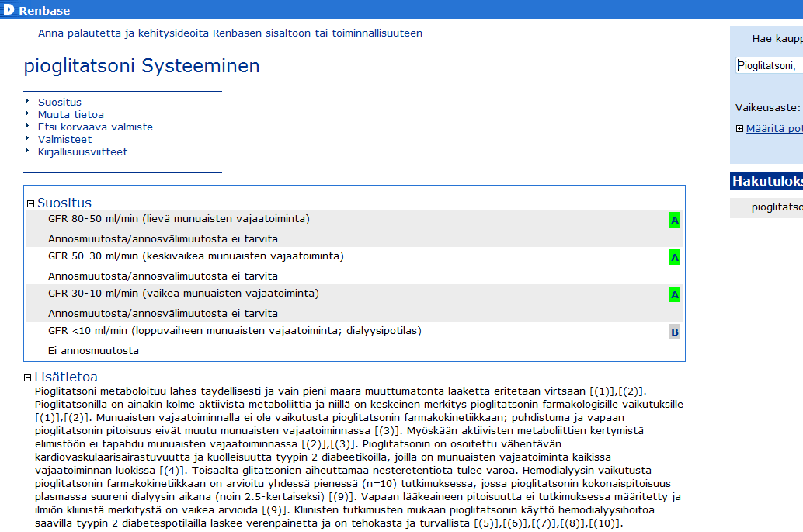Click the Vaikeusaste label in the side panel

(x=767, y=107)
